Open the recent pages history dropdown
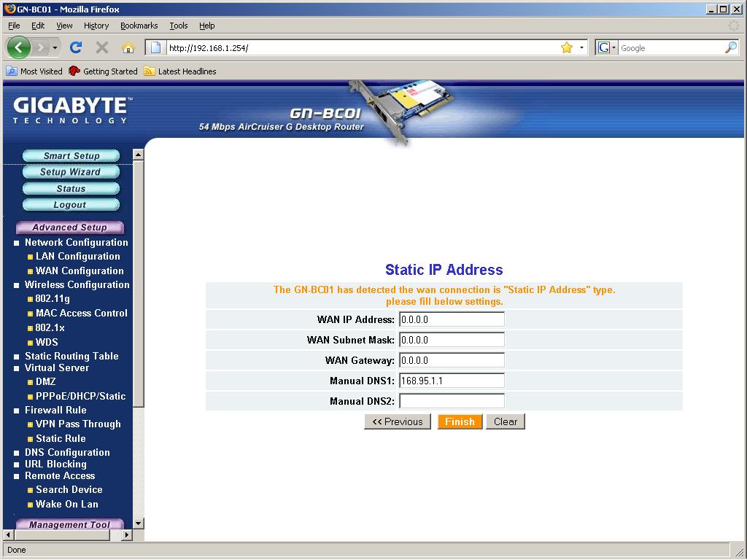 55,47
